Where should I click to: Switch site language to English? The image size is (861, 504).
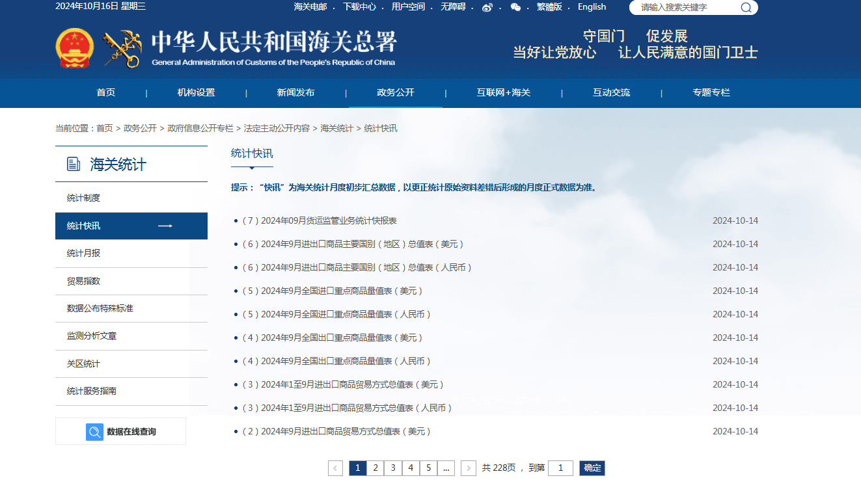[x=592, y=7]
